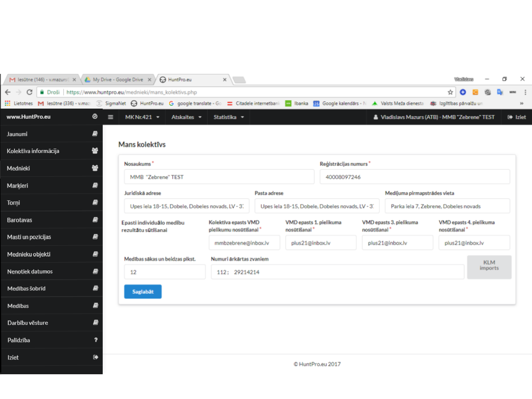The width and height of the screenshot is (532, 399).
Task: Click the Mans kolektīvs page heading
Action: click(x=142, y=144)
